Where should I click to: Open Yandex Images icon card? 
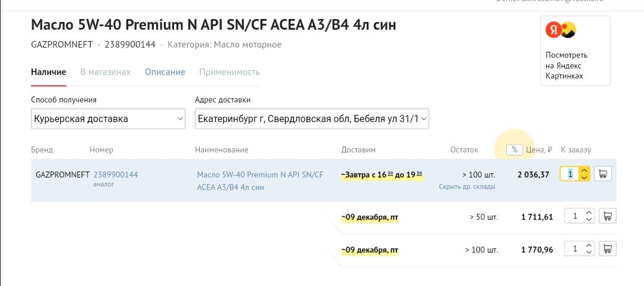(561, 30)
